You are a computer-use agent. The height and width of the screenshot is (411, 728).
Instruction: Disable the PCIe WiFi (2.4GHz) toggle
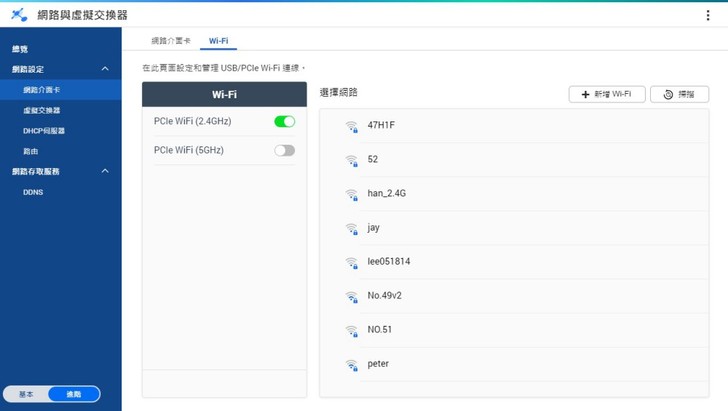point(284,121)
